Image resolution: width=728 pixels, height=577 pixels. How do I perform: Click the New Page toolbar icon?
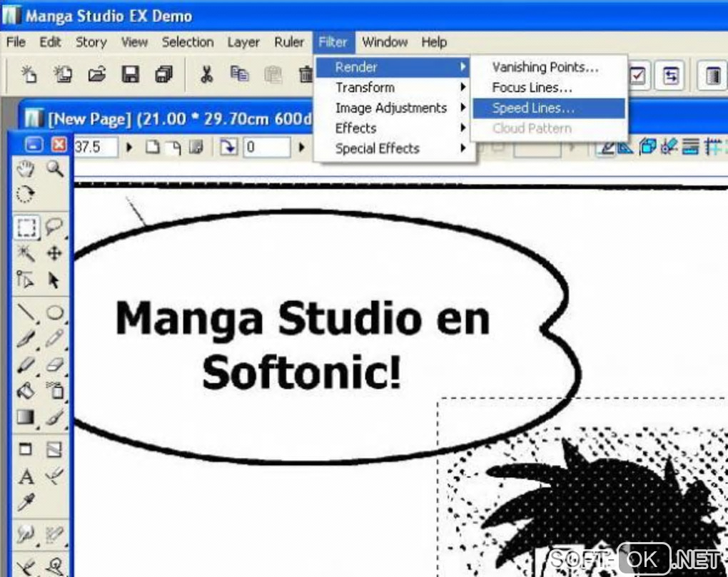point(29,74)
